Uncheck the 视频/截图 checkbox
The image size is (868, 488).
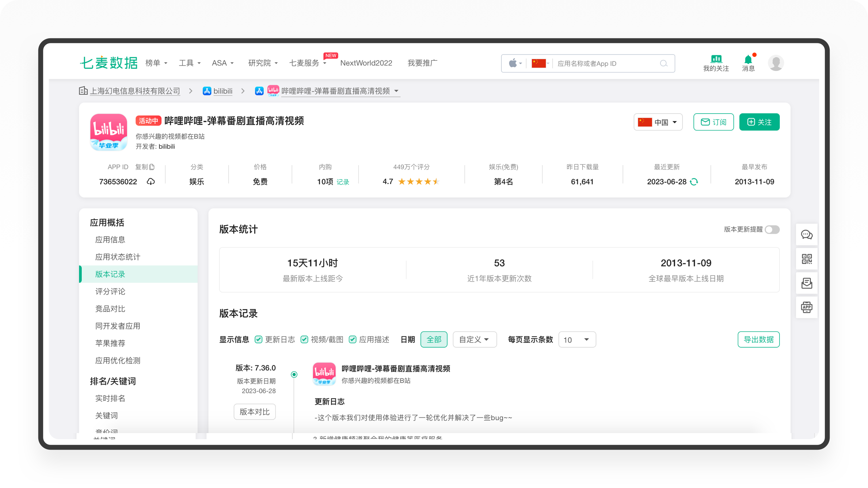pos(304,340)
